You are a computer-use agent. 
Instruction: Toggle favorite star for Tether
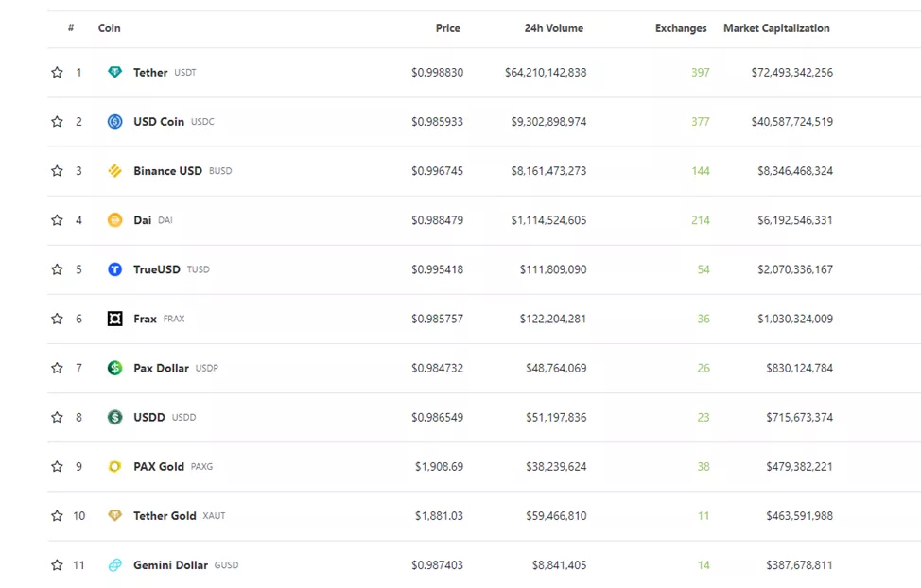click(57, 73)
